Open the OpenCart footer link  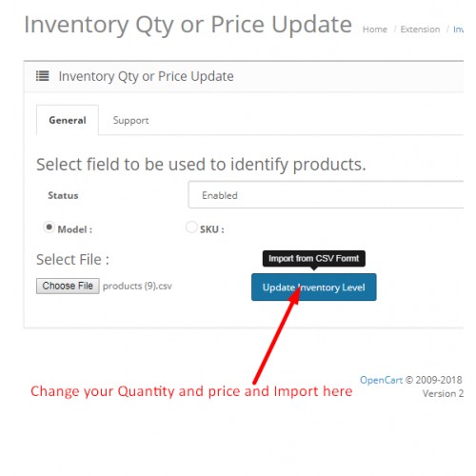click(x=381, y=380)
